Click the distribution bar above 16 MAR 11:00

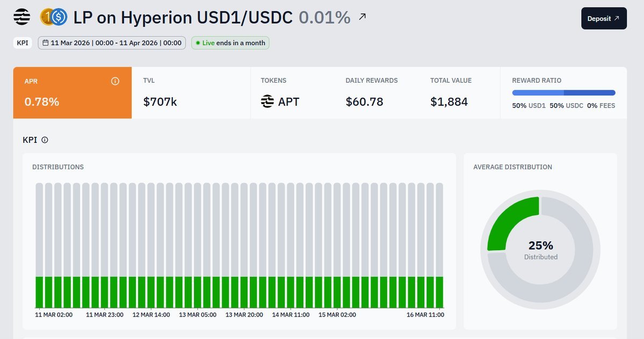point(439,246)
